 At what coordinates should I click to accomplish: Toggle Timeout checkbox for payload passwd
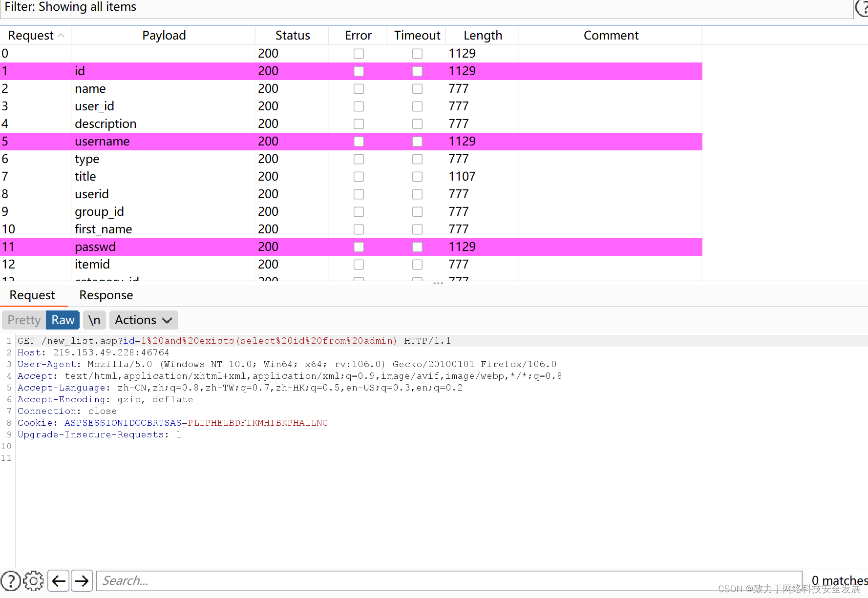(417, 247)
